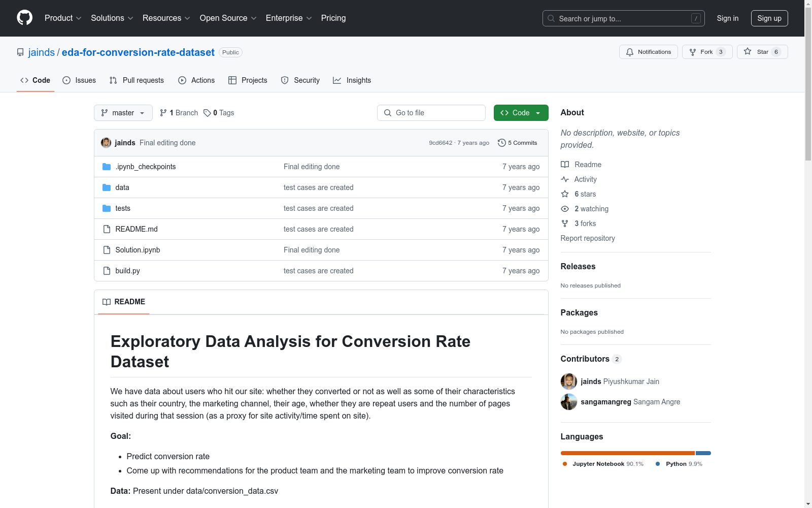
Task: Open the green Code dropdown
Action: [521, 113]
